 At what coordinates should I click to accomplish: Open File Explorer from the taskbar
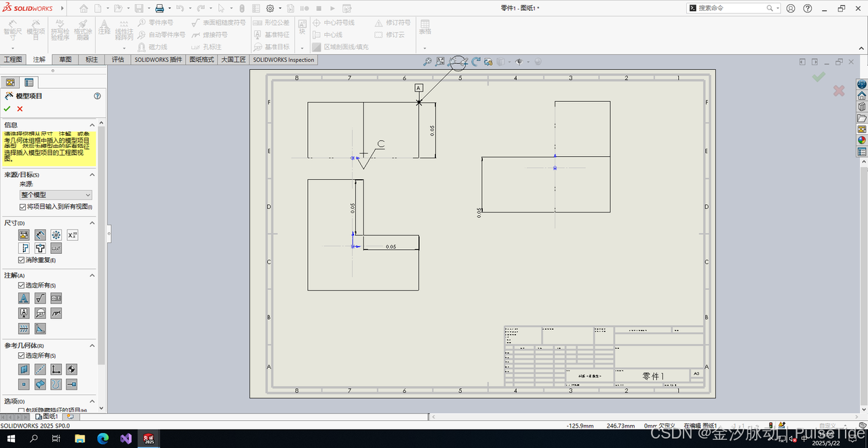[79, 438]
